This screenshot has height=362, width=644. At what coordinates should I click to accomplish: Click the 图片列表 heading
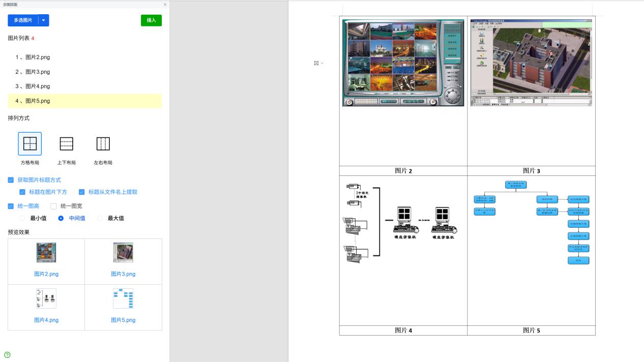pos(19,38)
